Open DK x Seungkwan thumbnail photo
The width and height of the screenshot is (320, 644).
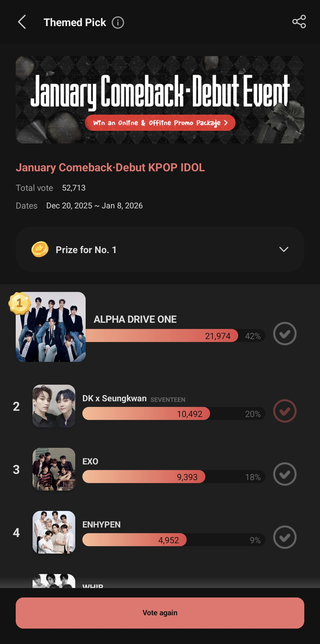click(x=54, y=406)
